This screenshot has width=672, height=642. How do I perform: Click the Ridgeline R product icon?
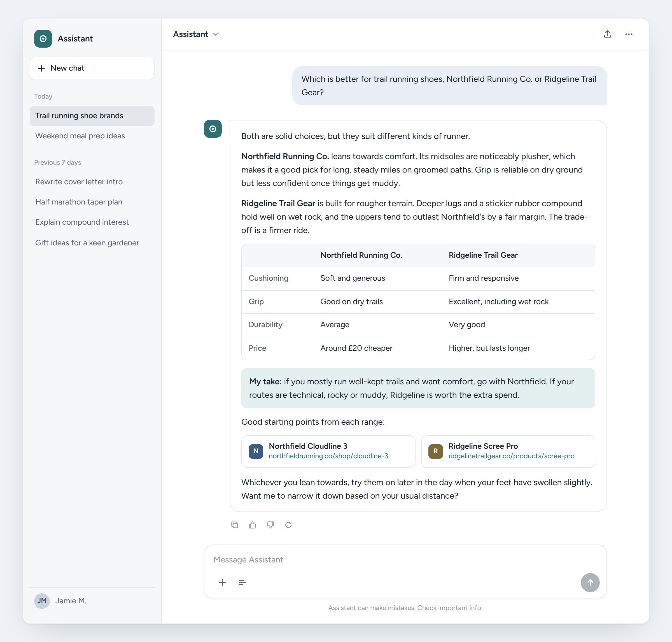tap(436, 451)
